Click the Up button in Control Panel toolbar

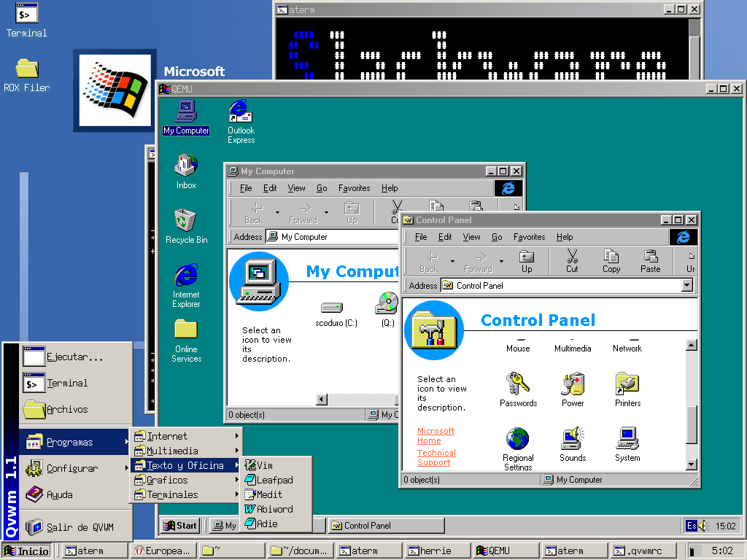click(527, 262)
